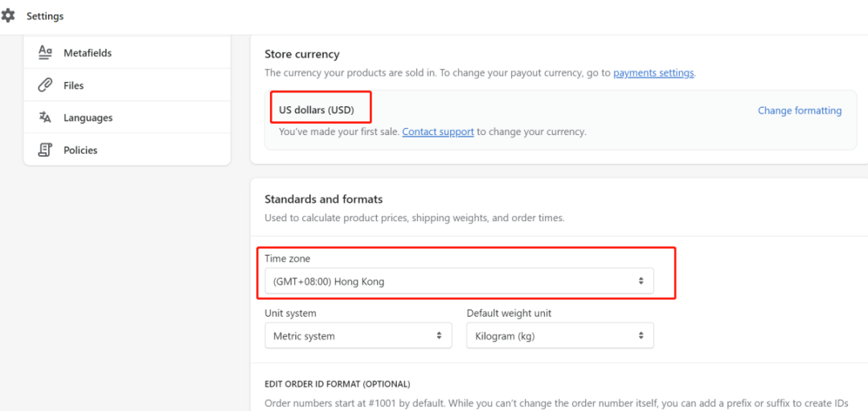Click the Metafields icon in sidebar
The height and width of the screenshot is (411, 868).
pos(46,52)
